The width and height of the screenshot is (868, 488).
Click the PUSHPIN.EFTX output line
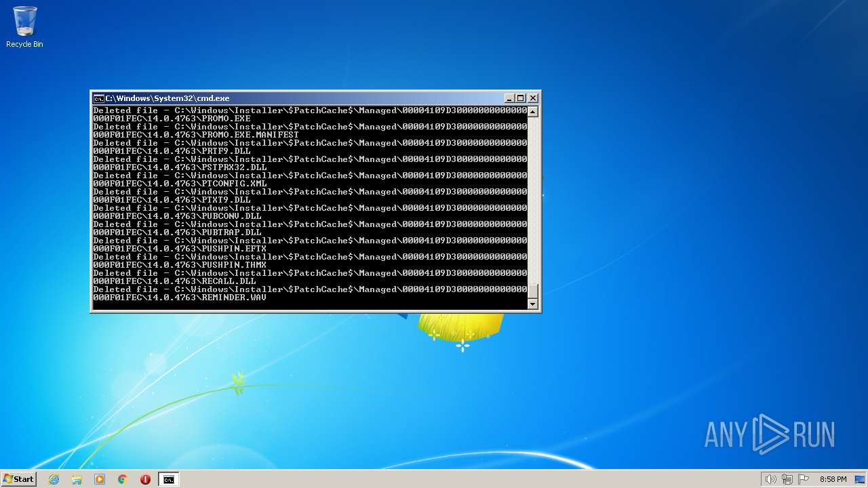180,249
